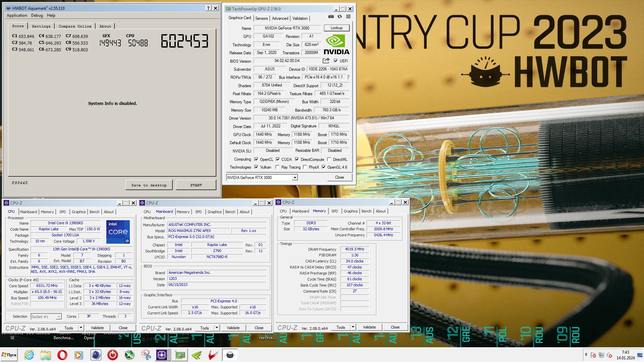Click the START button in Aquamark
This screenshot has height=362, width=644.
pos(196,185)
